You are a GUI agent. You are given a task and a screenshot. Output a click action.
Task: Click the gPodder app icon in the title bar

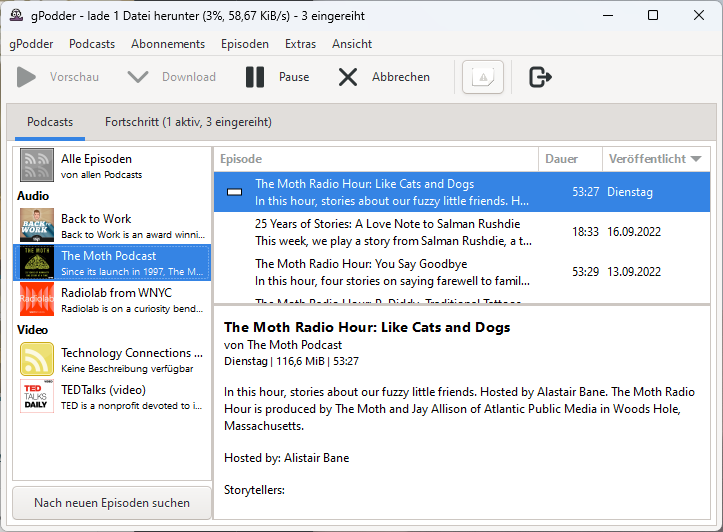pyautogui.click(x=17, y=15)
